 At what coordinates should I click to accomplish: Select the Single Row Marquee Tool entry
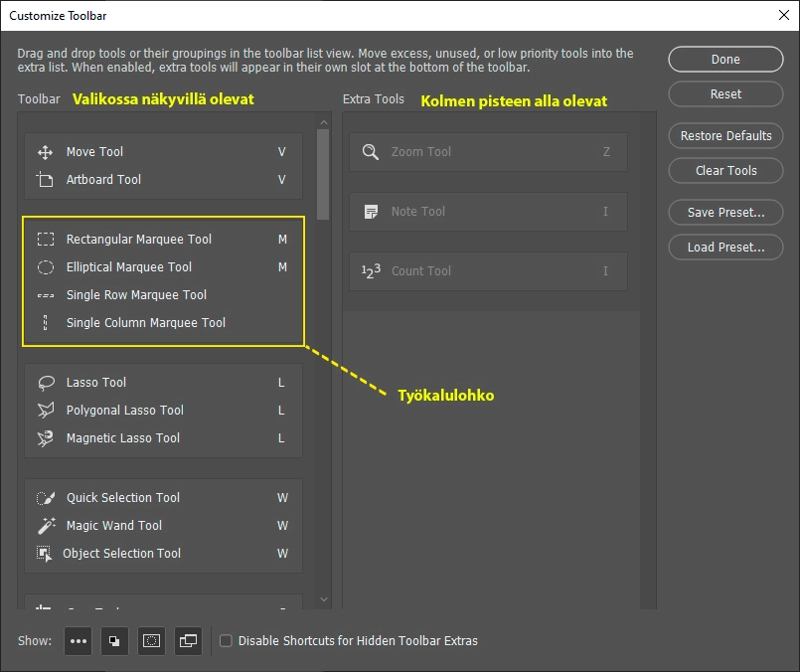click(136, 295)
